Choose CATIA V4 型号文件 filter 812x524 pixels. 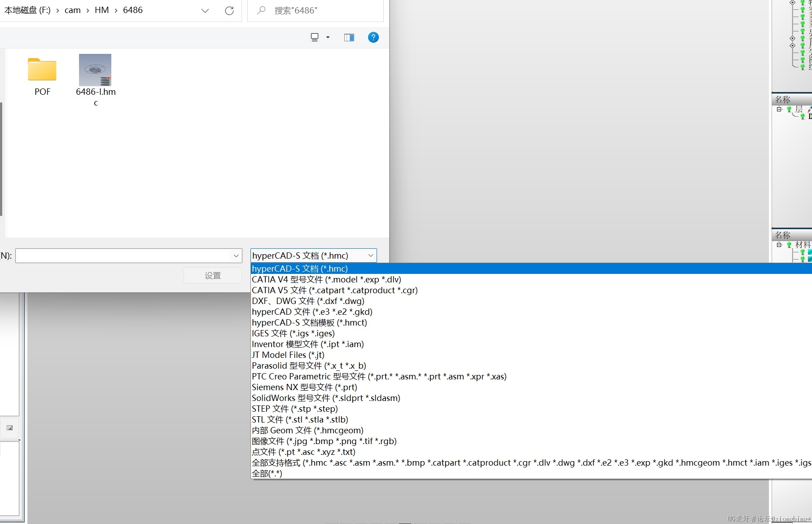tap(531, 279)
